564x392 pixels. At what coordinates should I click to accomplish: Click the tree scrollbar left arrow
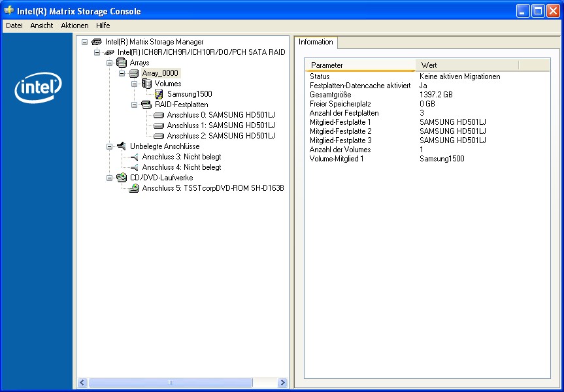pyautogui.click(x=82, y=382)
